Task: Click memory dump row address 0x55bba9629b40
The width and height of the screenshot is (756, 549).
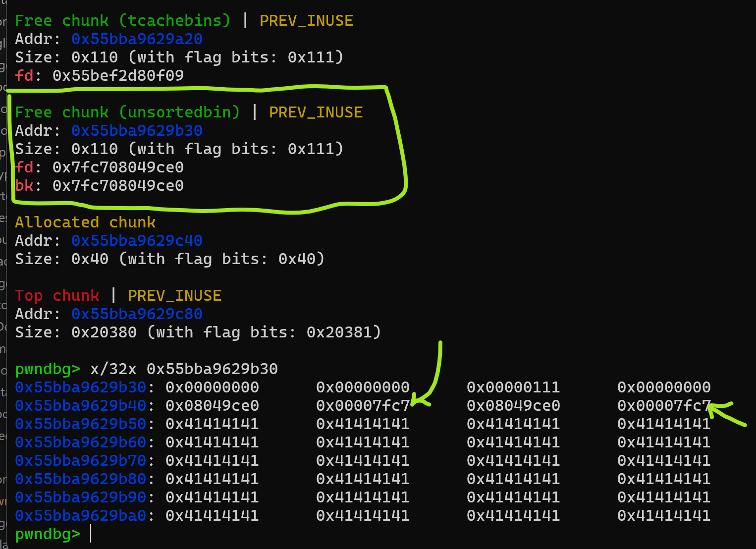Action: pyautogui.click(x=81, y=406)
